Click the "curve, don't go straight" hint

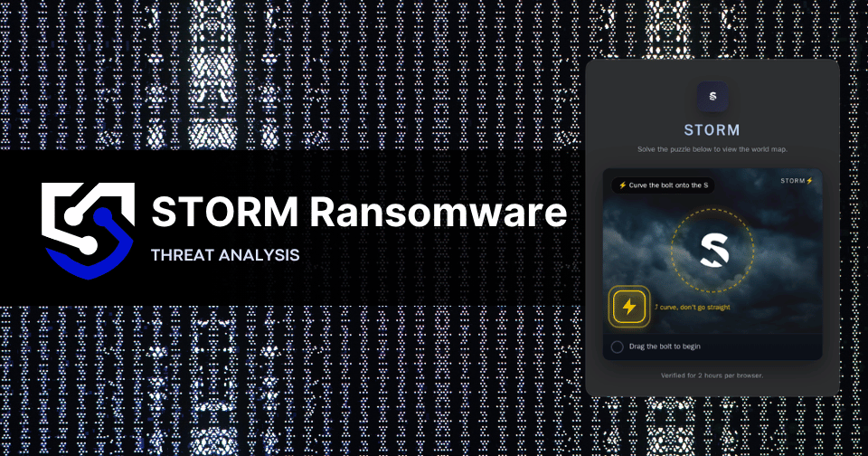[692, 307]
